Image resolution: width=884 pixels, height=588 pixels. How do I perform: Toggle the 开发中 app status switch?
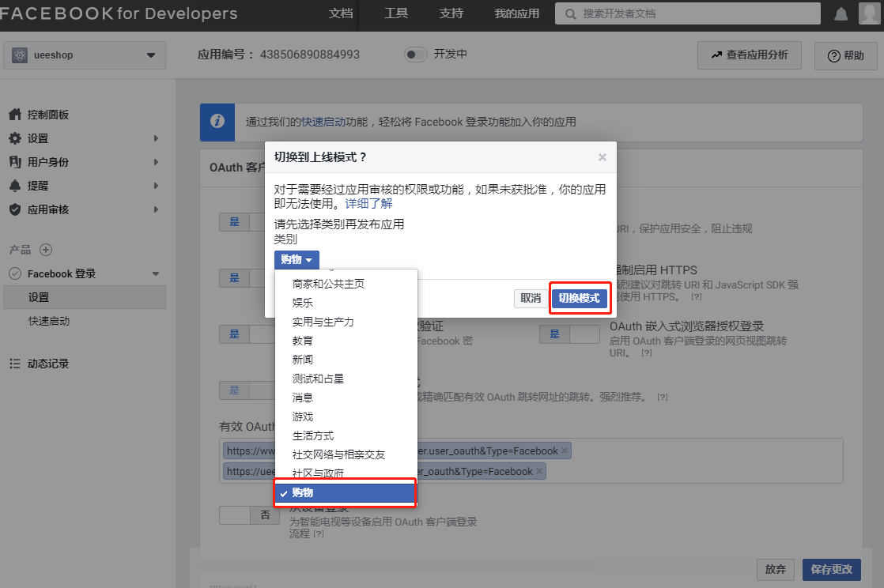point(416,54)
